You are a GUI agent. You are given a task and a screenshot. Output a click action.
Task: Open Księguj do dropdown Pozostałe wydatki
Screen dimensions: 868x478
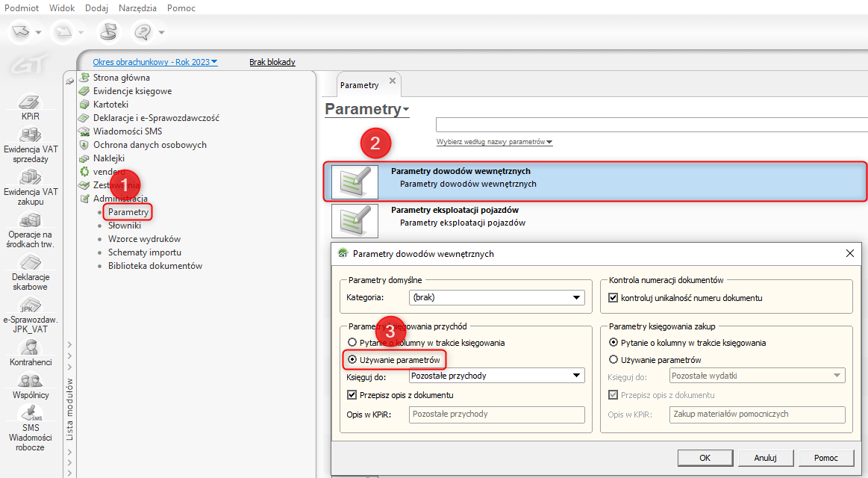(758, 376)
